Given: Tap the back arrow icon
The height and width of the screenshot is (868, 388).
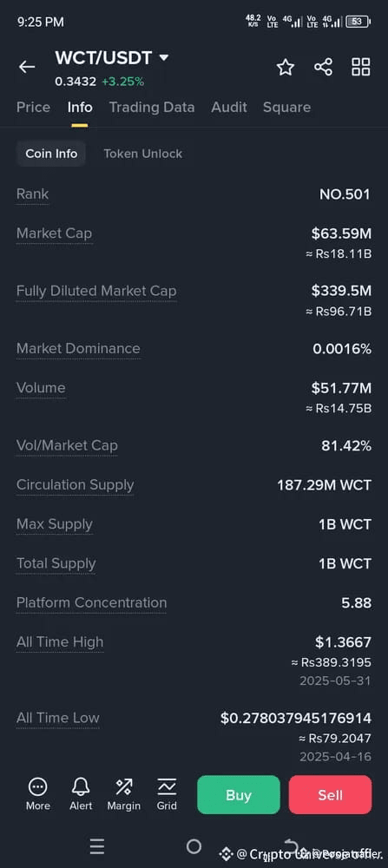Looking at the screenshot, I should [27, 67].
